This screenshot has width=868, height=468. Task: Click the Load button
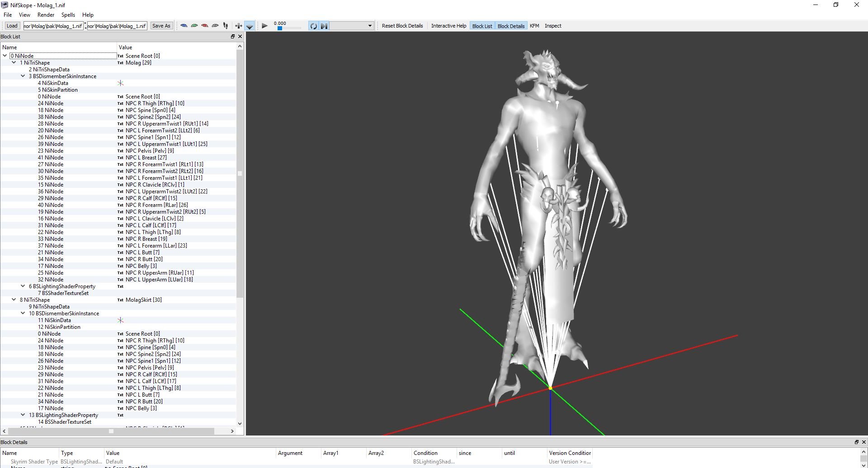12,26
